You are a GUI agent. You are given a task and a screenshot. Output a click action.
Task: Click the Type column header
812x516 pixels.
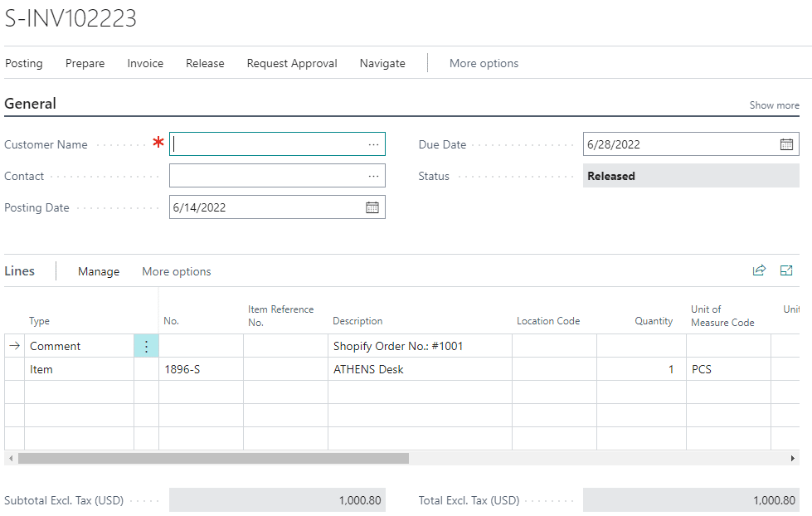tap(39, 321)
